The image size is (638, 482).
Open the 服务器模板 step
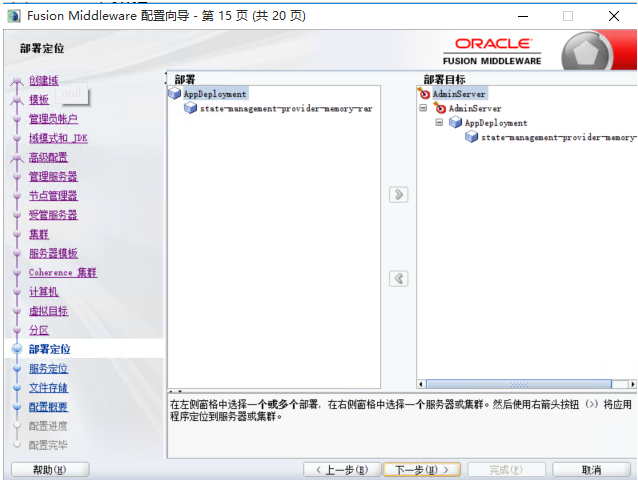tap(53, 253)
